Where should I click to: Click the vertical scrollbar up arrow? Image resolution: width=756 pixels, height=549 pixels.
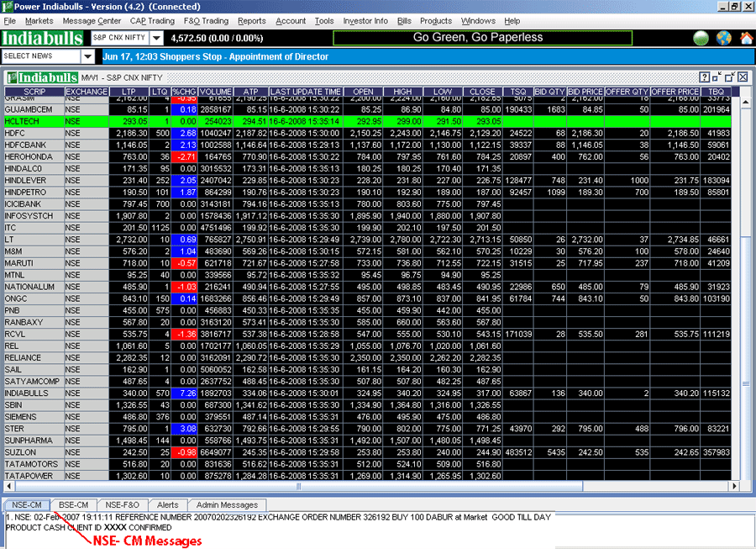tap(745, 103)
